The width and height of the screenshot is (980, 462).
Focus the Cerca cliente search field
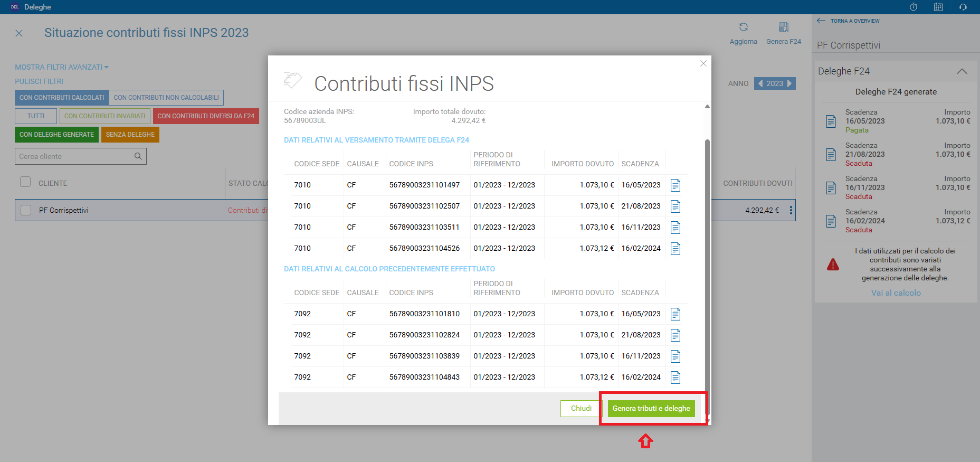(x=81, y=156)
